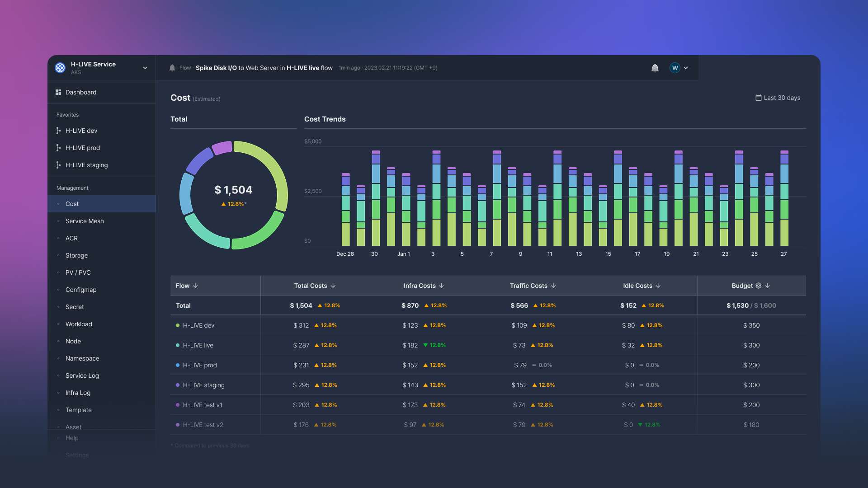
Task: Open H-LIVE prod favorite link
Action: click(83, 148)
